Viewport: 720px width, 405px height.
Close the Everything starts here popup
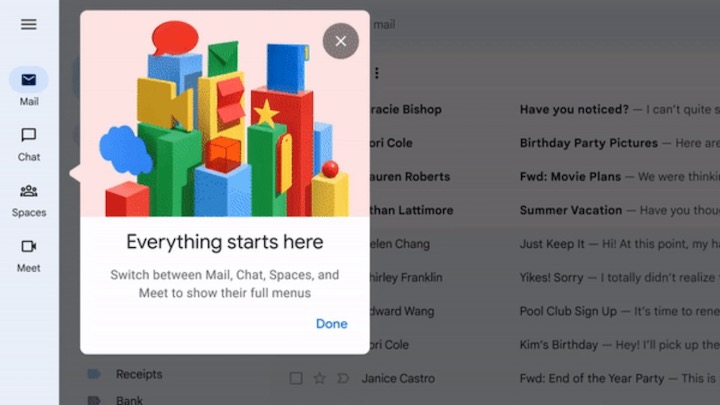pos(341,41)
